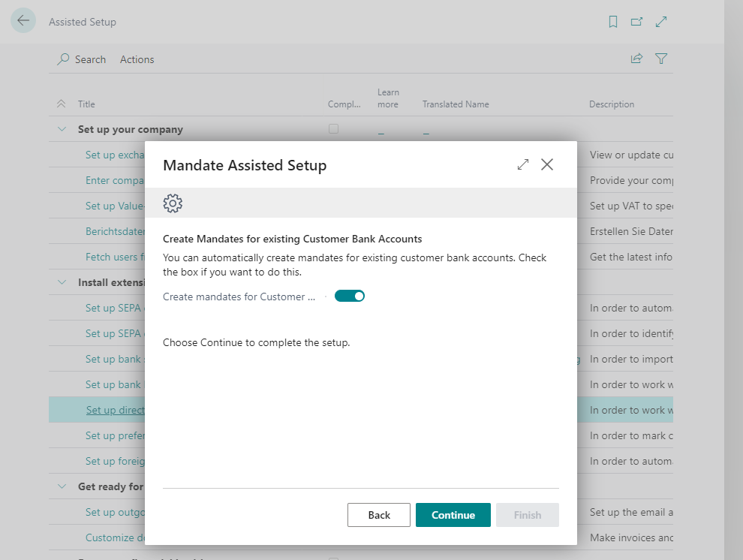Click the 'In order to mark c' description
Screen dimensions: 743x560
point(631,436)
